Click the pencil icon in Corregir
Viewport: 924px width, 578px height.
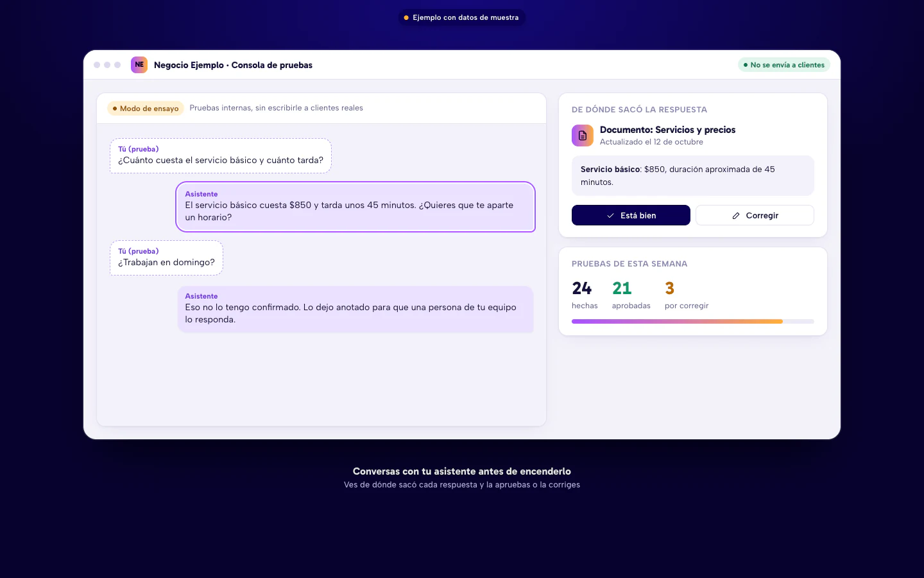(x=736, y=216)
